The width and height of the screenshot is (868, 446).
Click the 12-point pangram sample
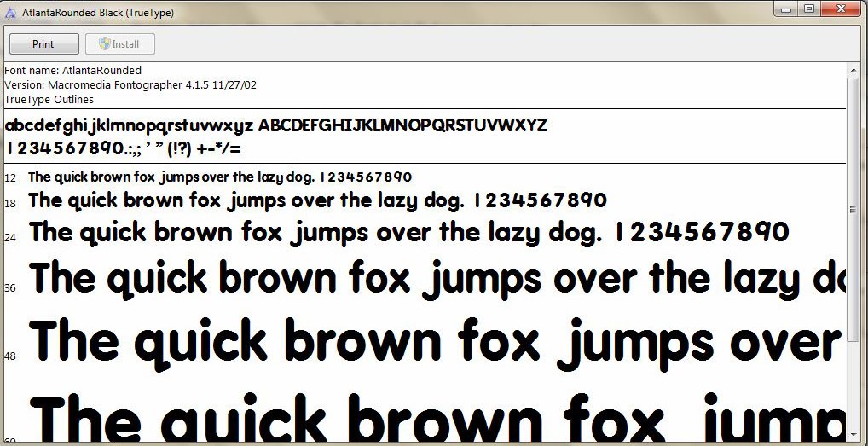220,177
